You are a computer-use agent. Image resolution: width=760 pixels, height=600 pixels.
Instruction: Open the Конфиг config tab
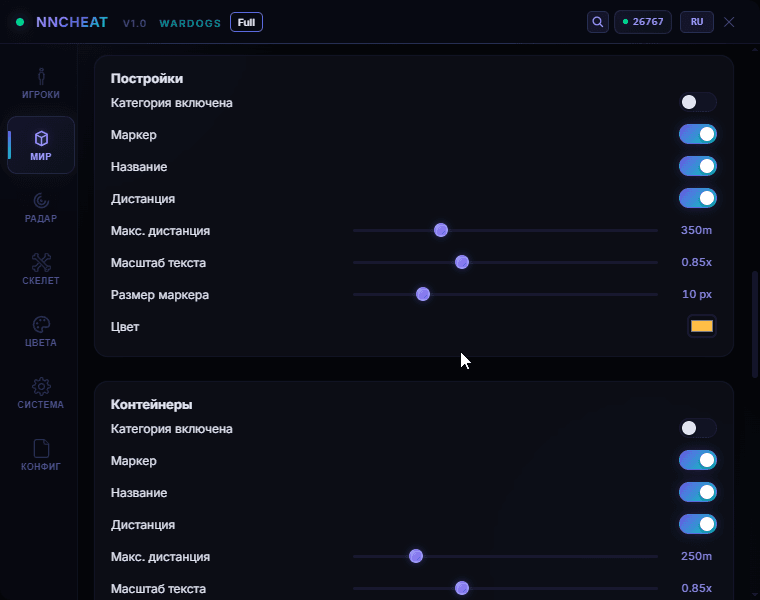click(x=41, y=456)
